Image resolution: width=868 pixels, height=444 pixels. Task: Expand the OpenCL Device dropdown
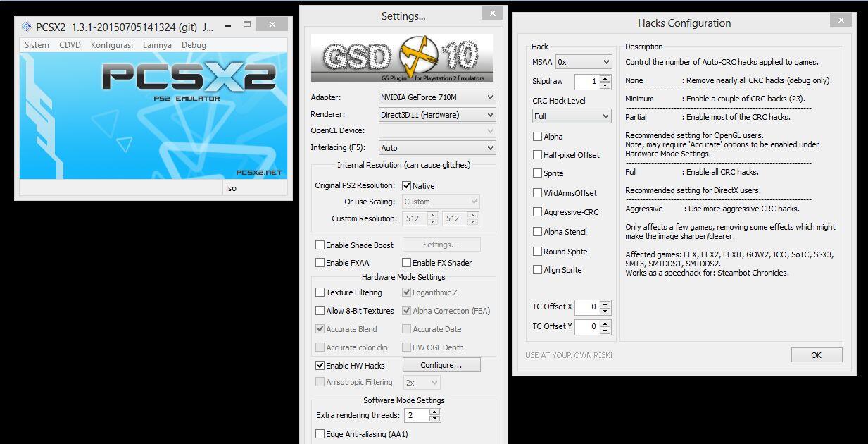click(x=437, y=131)
